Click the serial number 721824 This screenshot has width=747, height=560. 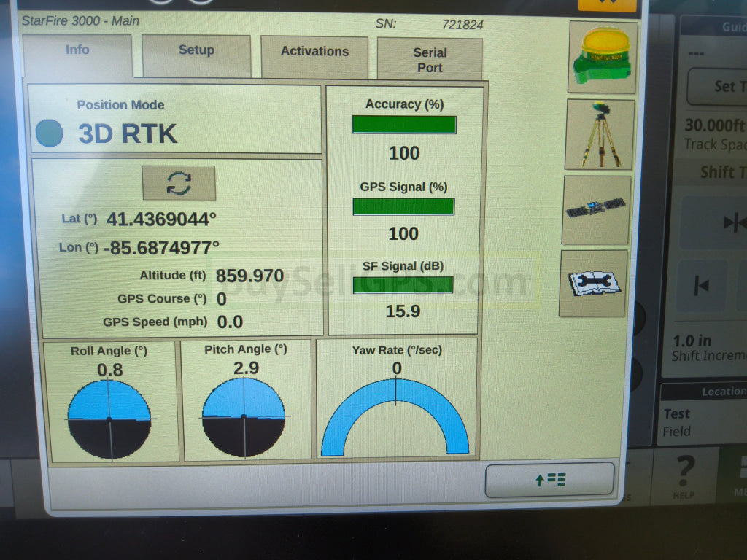[462, 25]
